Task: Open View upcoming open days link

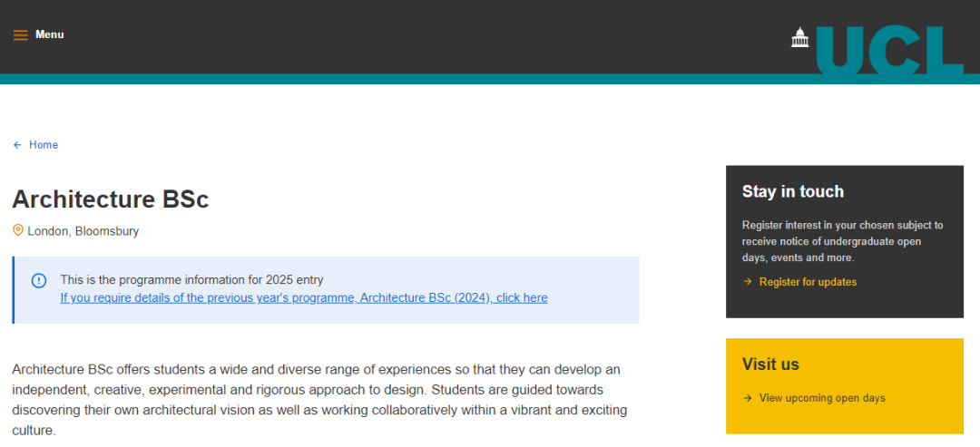Action: tap(822, 398)
